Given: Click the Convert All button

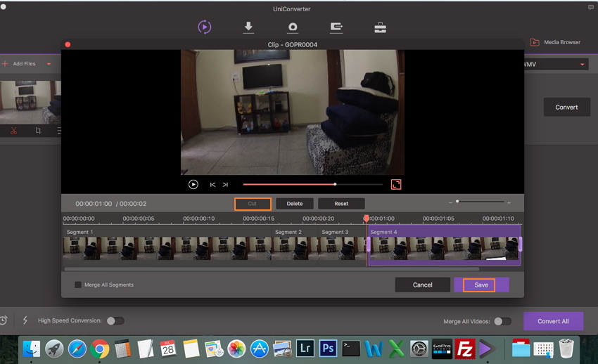Looking at the screenshot, I should click(554, 321).
